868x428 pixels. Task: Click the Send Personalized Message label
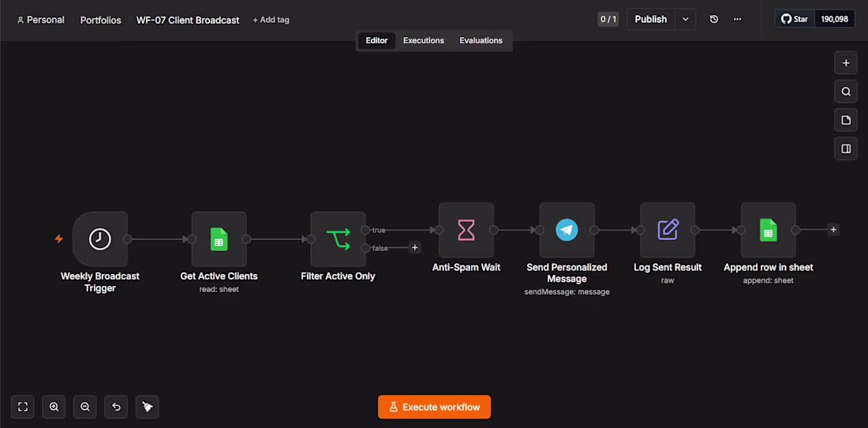[x=567, y=273]
